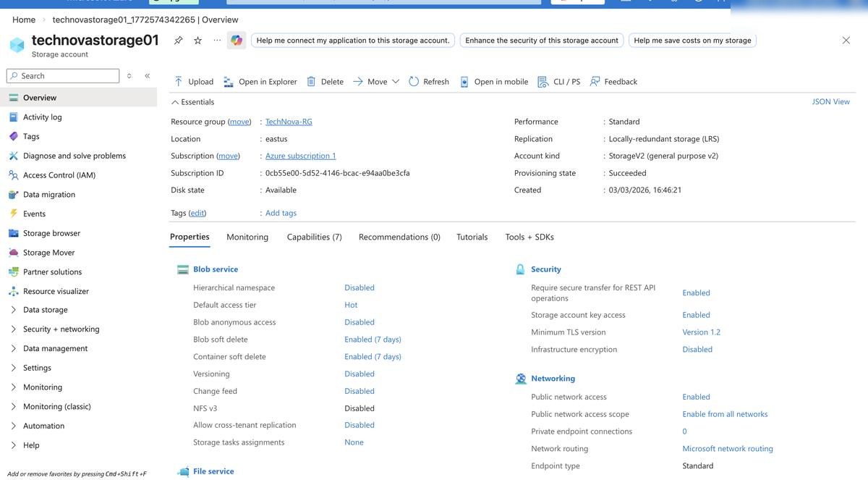Click Enable from all networks value
This screenshot has width=868, height=480.
pyautogui.click(x=725, y=414)
